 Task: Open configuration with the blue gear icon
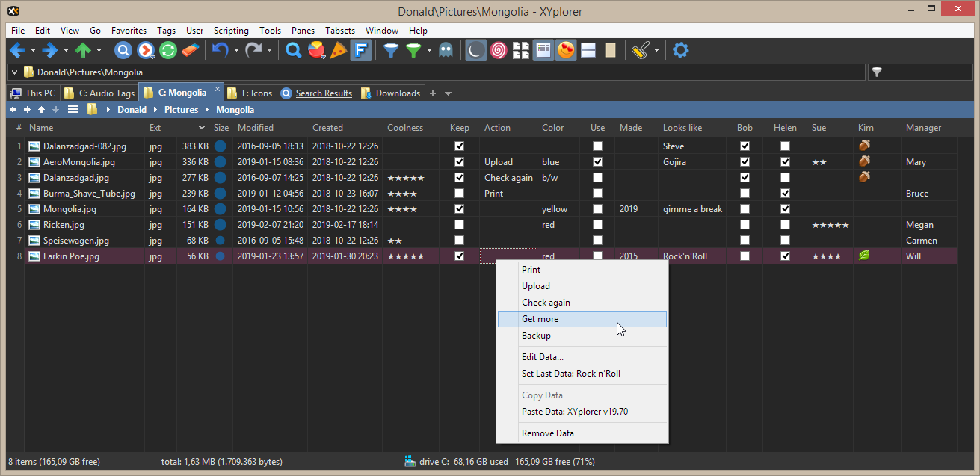click(680, 51)
